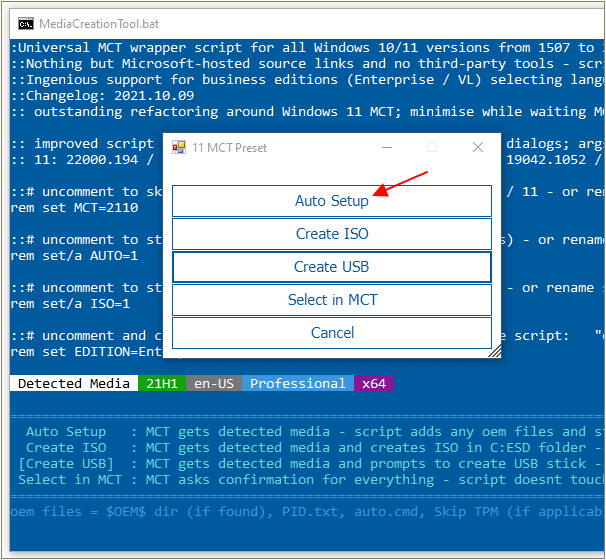Click the 'Auto Setup' console description row

click(x=311, y=431)
